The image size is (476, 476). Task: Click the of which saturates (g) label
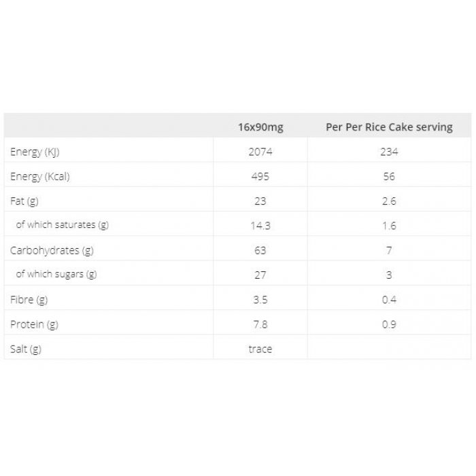[x=63, y=224]
